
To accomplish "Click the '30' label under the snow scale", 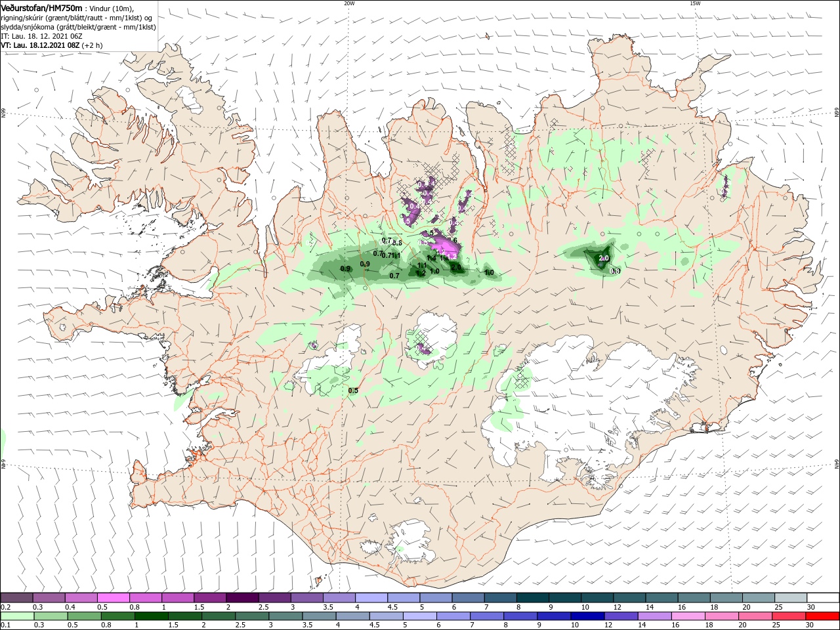I will pos(810,607).
